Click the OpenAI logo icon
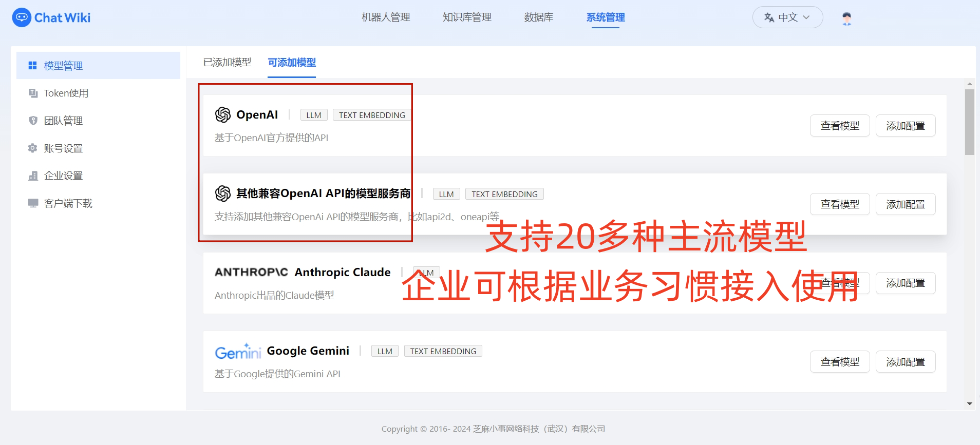The height and width of the screenshot is (445, 980). click(223, 114)
